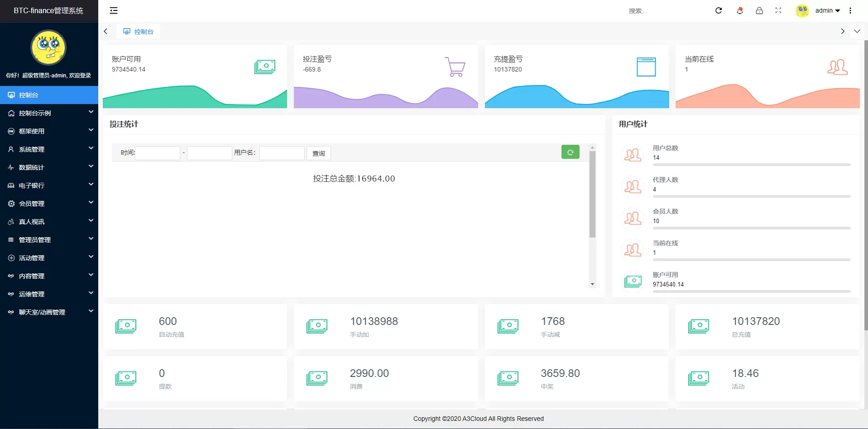
Task: Click the SpongeBob avatar in the sidebar
Action: (x=48, y=48)
